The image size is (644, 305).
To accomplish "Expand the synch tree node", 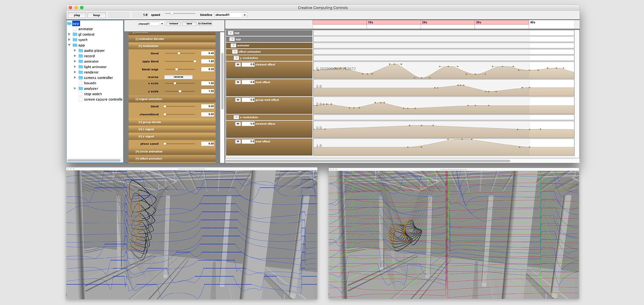I will pos(69,40).
